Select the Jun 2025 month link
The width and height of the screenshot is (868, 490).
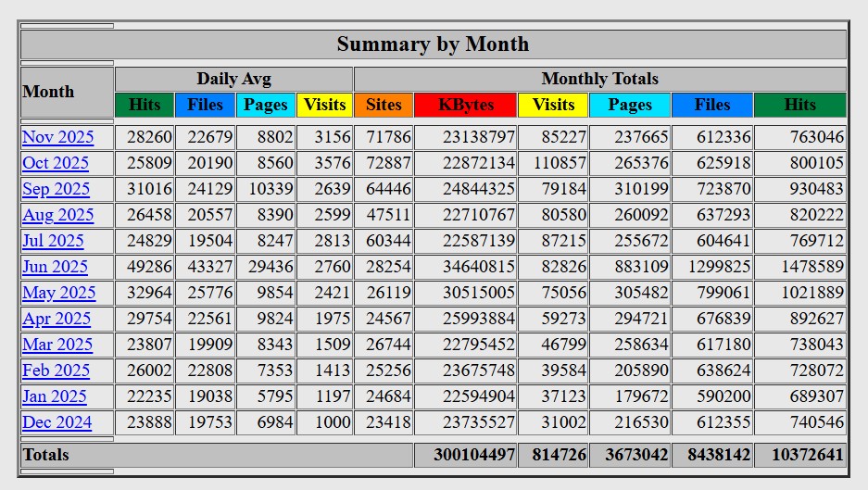pos(55,267)
